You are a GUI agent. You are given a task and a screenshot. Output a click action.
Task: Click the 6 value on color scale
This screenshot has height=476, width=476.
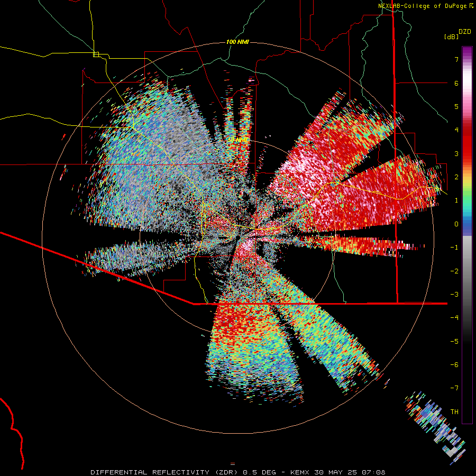point(456,83)
